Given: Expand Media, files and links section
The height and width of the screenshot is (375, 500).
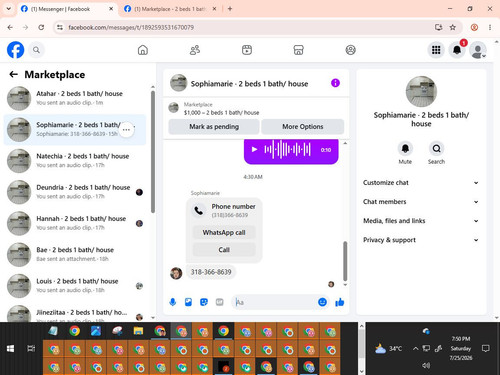Looking at the screenshot, I should click(421, 221).
